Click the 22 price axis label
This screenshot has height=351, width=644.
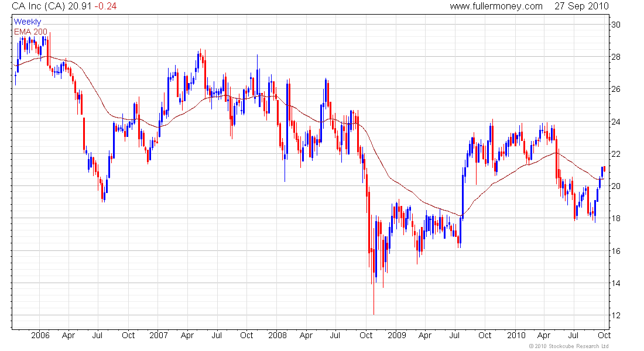pos(616,154)
